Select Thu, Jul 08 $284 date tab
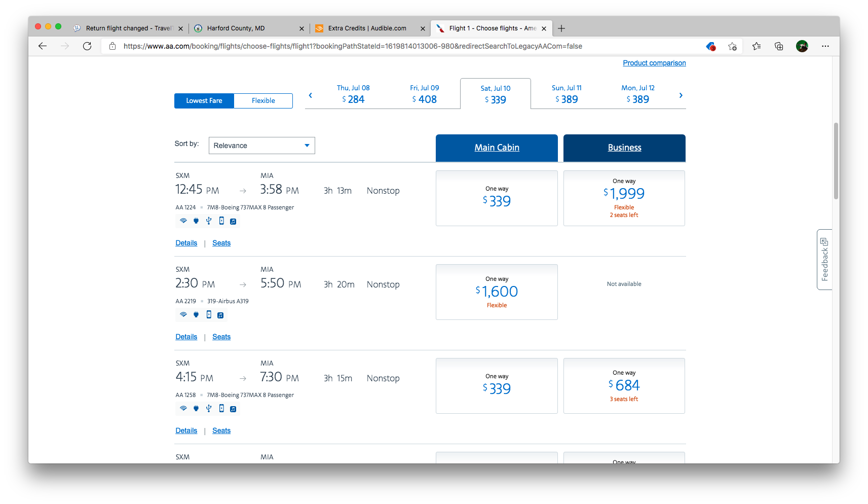868x504 pixels. point(353,94)
